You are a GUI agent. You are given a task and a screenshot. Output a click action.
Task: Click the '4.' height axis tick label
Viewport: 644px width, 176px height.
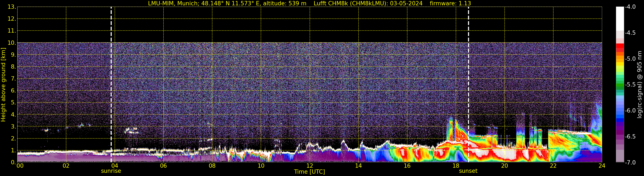click(x=13, y=115)
